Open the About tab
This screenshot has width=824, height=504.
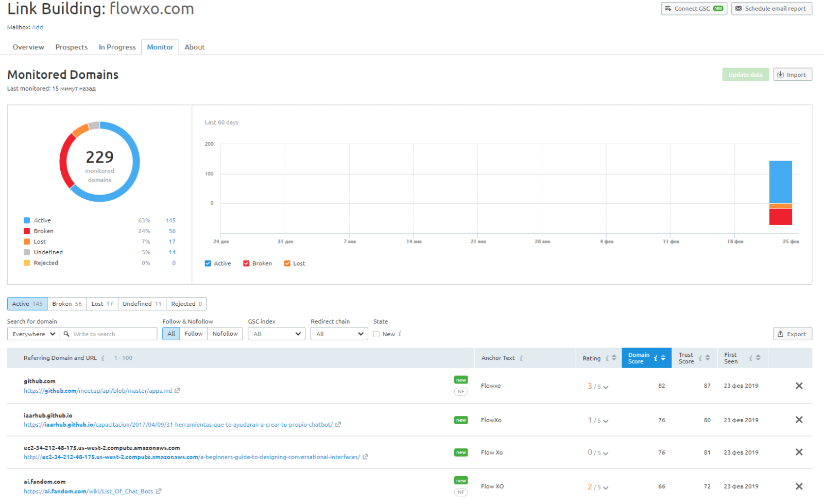[195, 47]
